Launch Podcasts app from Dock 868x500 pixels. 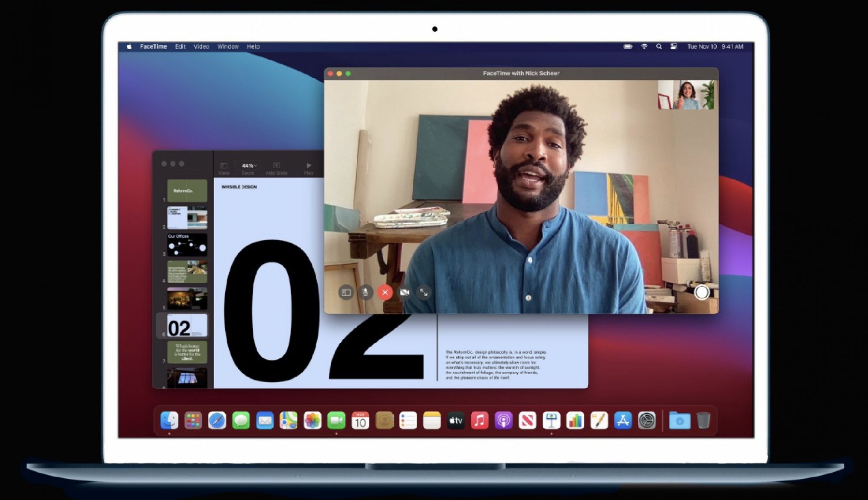(503, 421)
